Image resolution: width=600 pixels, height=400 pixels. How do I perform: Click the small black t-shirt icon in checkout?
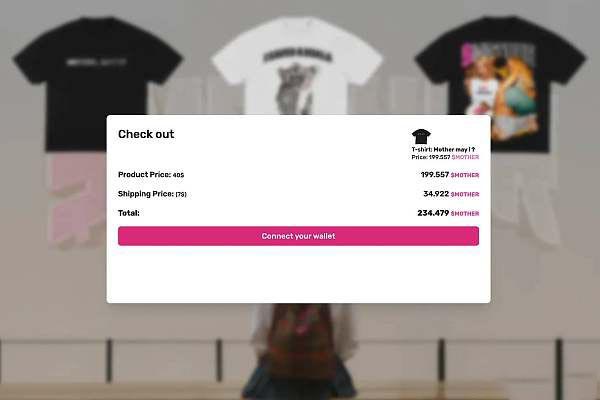click(x=421, y=137)
